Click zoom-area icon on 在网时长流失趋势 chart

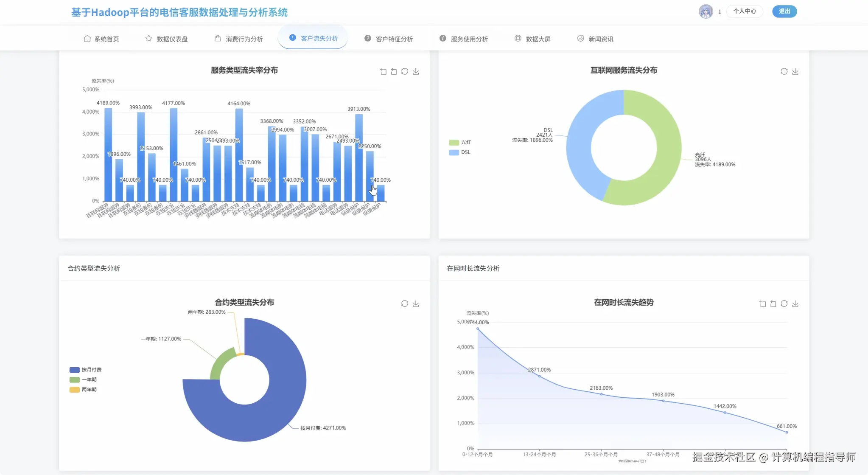762,304
